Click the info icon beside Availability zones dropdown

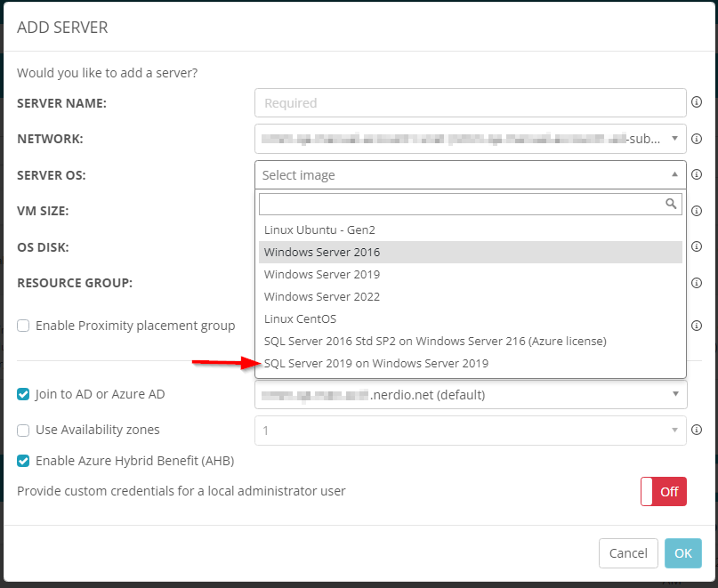click(x=697, y=431)
